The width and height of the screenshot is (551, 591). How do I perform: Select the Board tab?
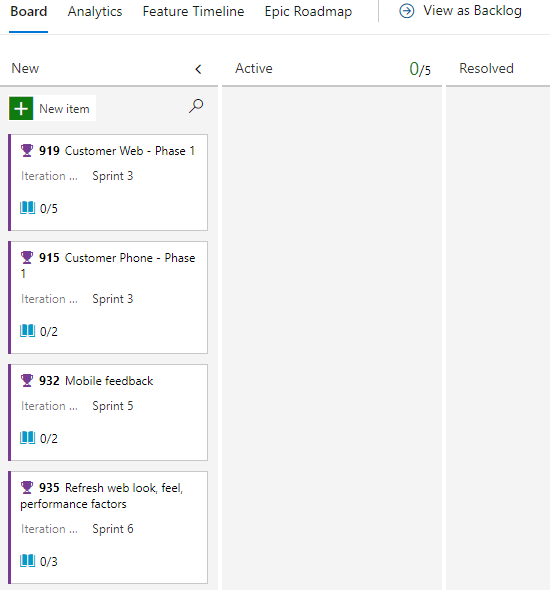click(29, 12)
